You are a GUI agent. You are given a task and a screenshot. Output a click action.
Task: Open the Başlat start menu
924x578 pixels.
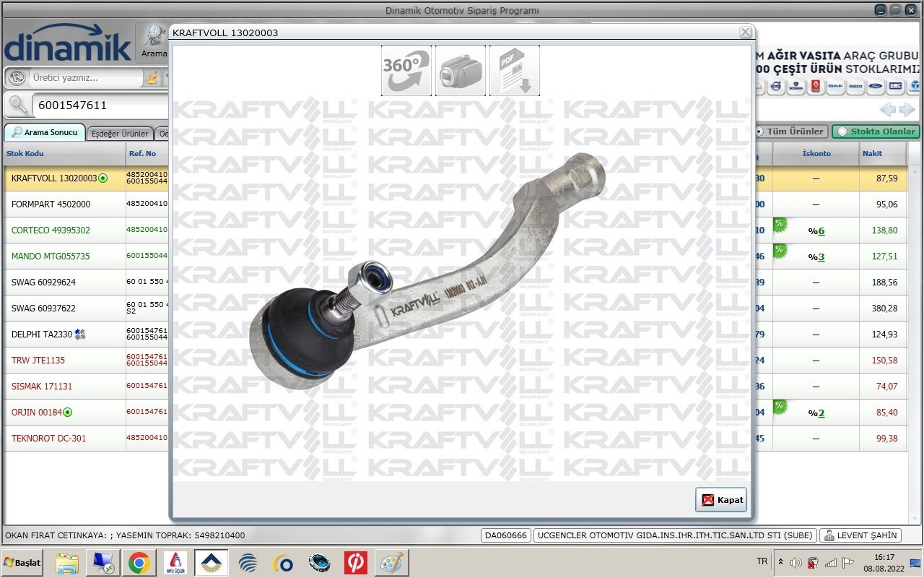coord(22,562)
